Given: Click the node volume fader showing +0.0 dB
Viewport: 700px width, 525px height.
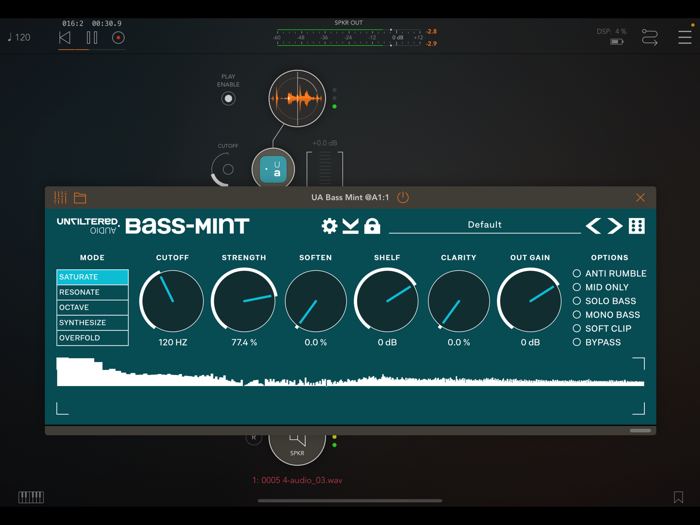Looking at the screenshot, I should (x=325, y=168).
